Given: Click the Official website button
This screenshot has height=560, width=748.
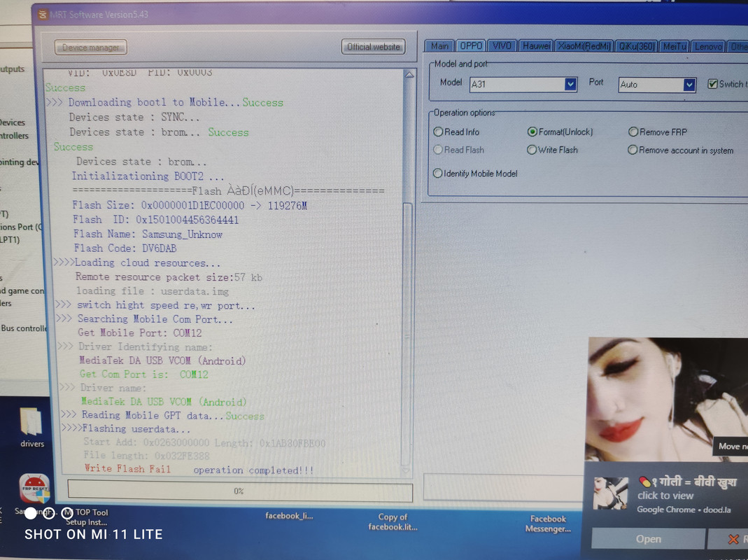Looking at the screenshot, I should pos(373,47).
